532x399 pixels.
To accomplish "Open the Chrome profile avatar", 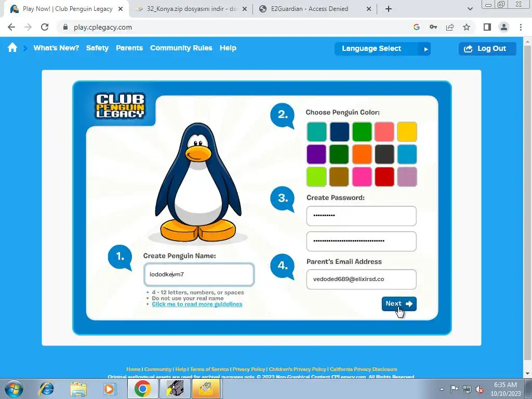I will [504, 27].
